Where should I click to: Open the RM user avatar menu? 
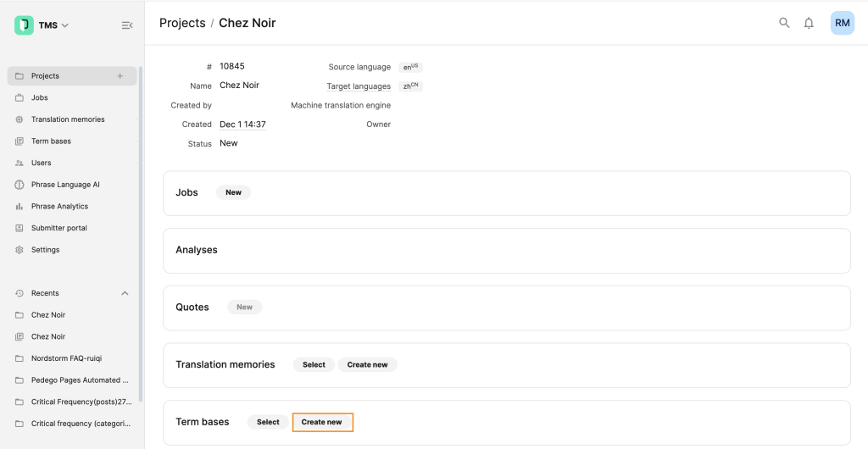[842, 23]
